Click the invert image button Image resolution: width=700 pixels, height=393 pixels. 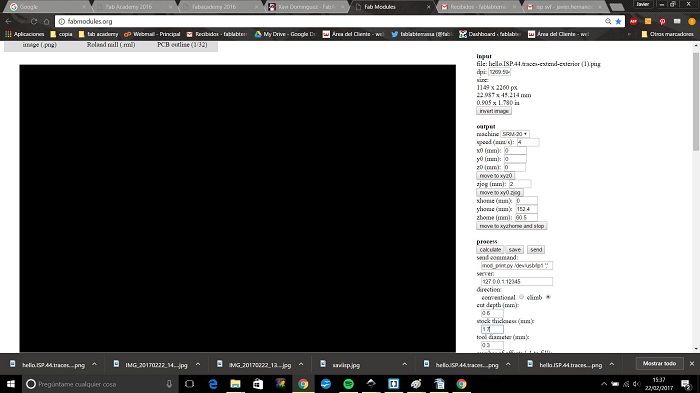pos(494,111)
